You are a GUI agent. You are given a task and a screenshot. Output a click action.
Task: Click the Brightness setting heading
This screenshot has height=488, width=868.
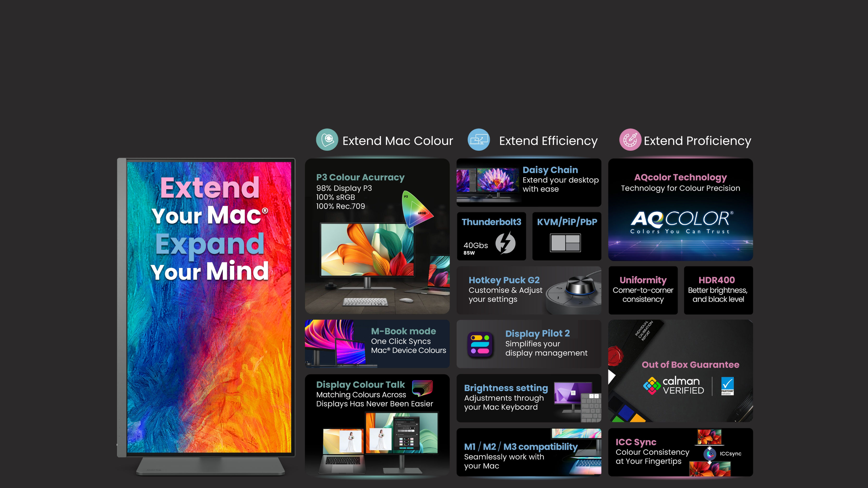point(505,388)
